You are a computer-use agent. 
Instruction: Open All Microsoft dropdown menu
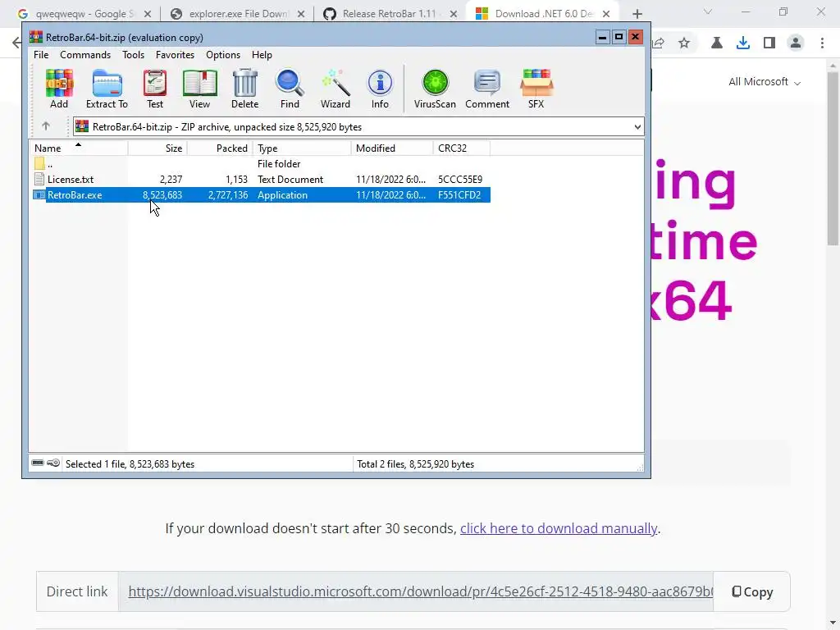click(x=765, y=82)
